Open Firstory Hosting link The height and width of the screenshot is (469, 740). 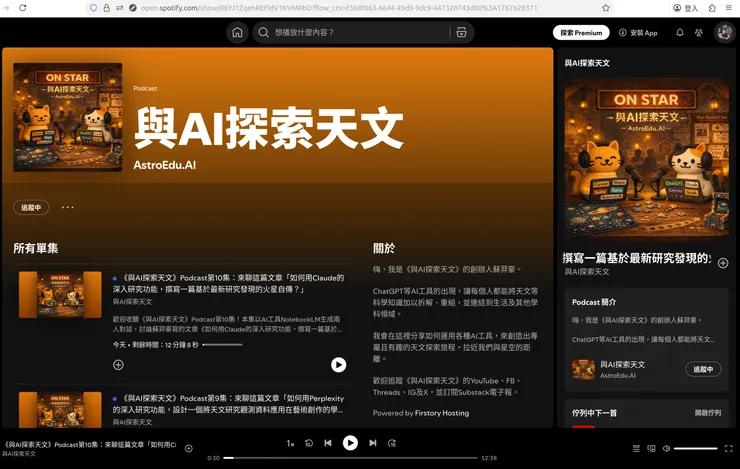(x=442, y=413)
